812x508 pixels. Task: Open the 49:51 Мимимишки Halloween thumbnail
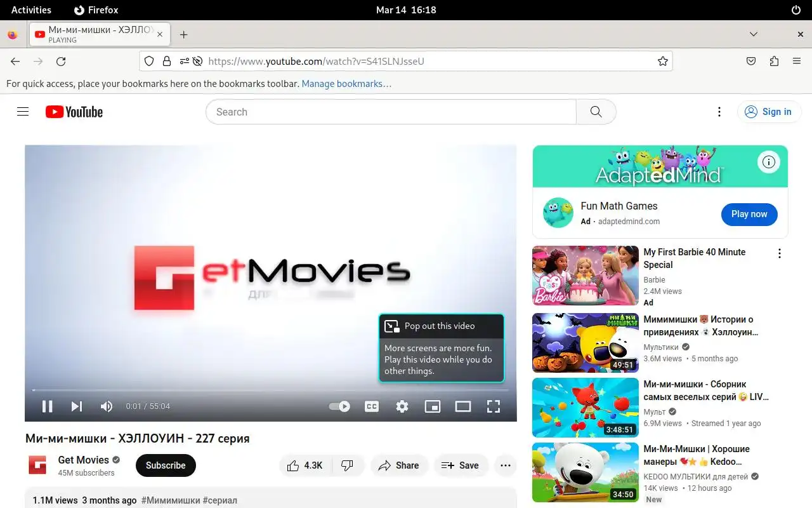(x=586, y=343)
